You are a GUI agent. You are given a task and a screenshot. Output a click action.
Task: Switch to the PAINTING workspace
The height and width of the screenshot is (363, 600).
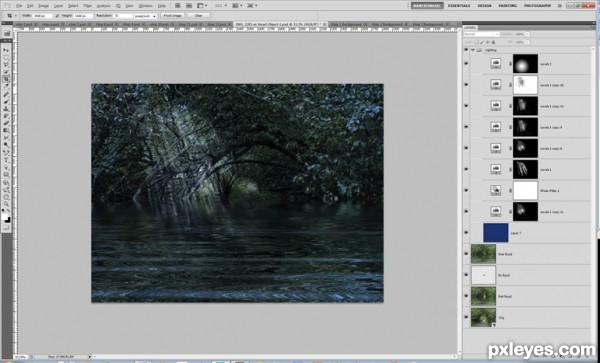(508, 6)
